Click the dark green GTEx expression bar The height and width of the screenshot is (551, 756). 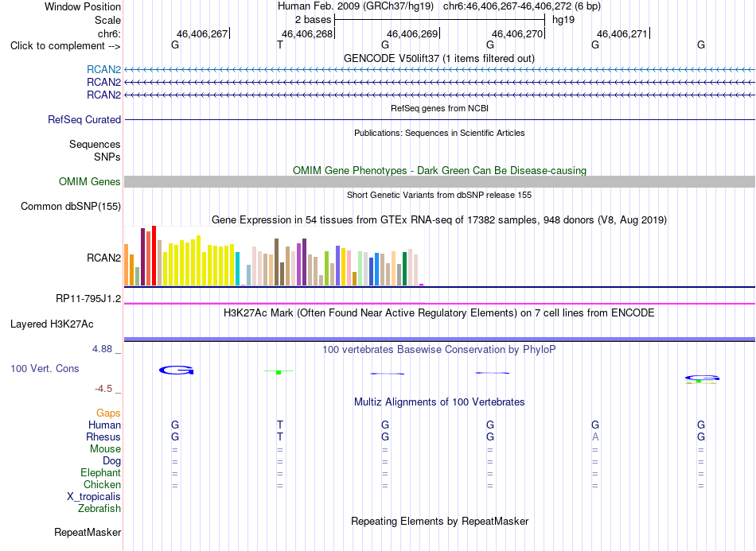pos(404,269)
